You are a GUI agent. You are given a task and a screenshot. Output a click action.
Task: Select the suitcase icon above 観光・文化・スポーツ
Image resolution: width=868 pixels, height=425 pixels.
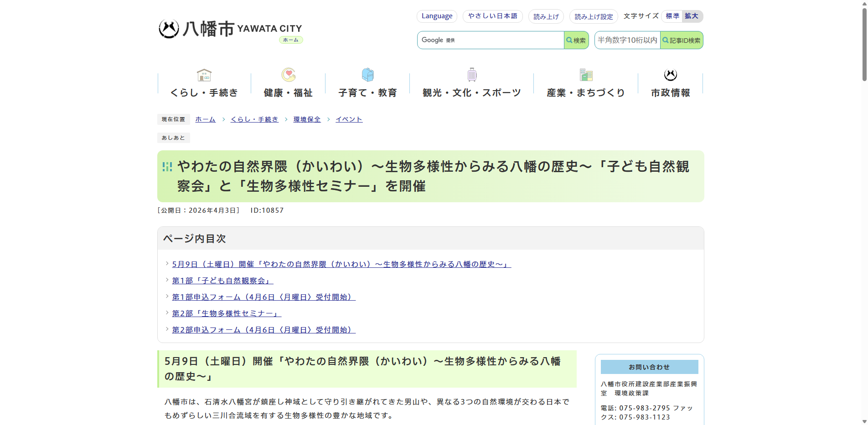click(x=471, y=74)
